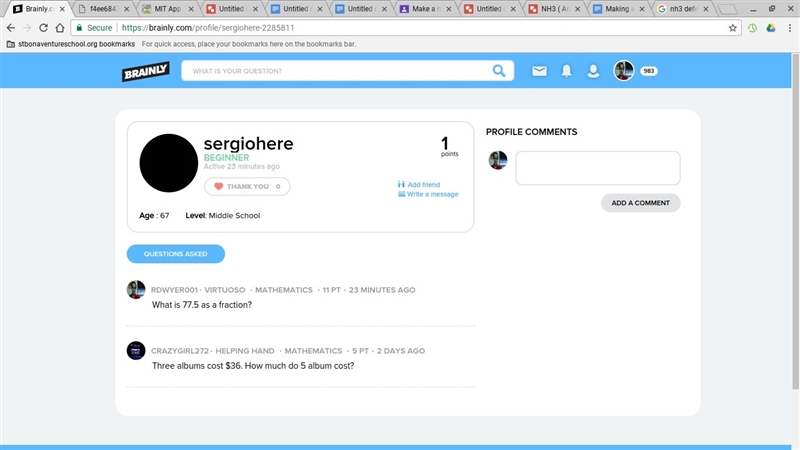Open a new tab button

[x=727, y=9]
